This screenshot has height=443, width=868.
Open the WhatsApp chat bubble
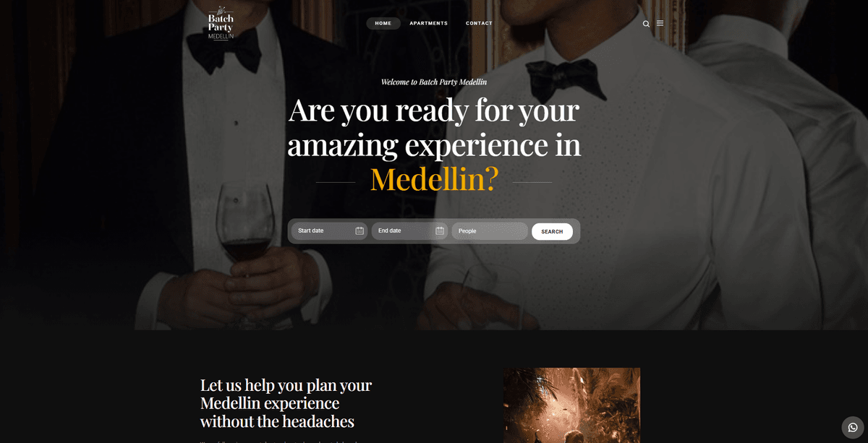coord(853,427)
